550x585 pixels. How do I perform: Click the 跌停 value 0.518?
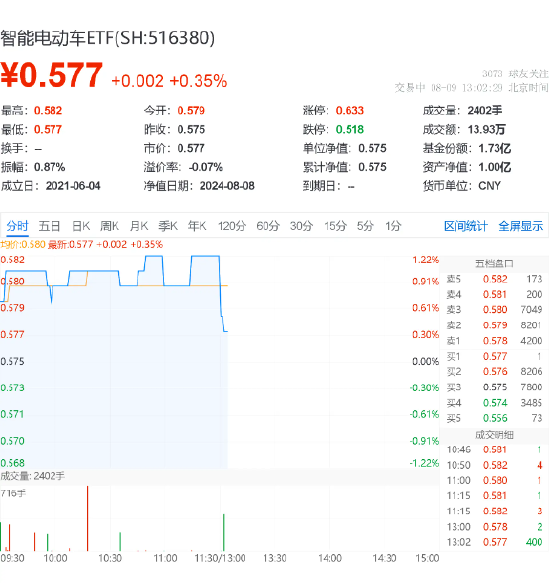pyautogui.click(x=350, y=130)
